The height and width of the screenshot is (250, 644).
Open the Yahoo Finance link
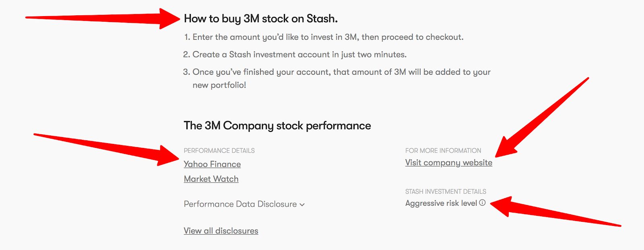[212, 164]
